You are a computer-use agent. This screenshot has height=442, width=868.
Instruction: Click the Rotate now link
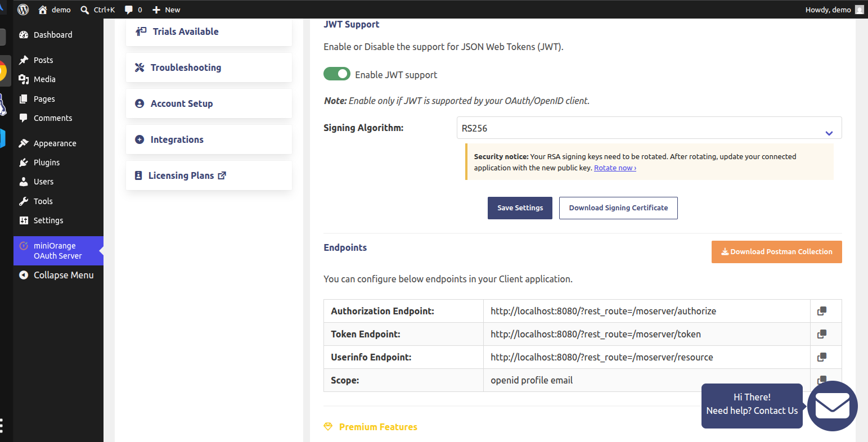(x=615, y=168)
